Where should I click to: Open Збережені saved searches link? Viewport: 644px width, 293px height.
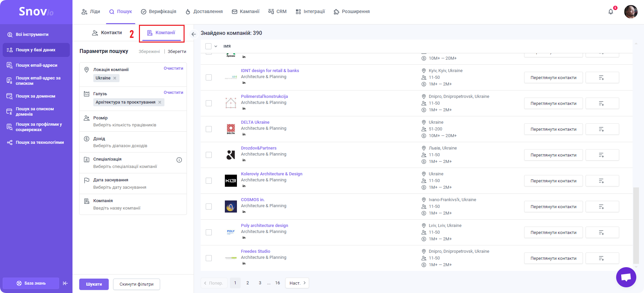click(149, 52)
